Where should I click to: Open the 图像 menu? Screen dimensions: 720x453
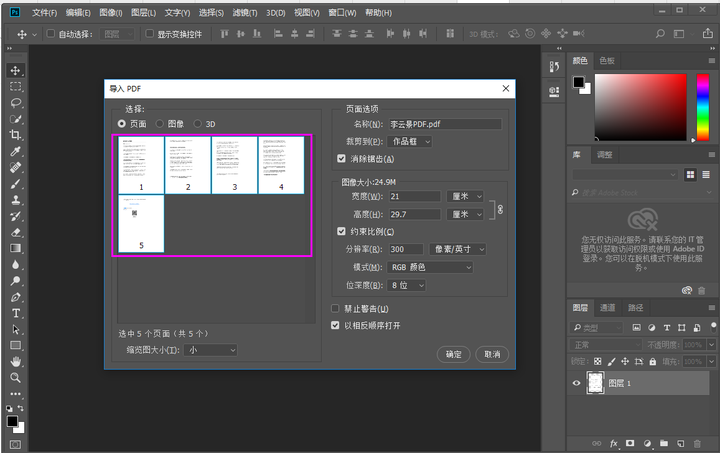point(111,13)
